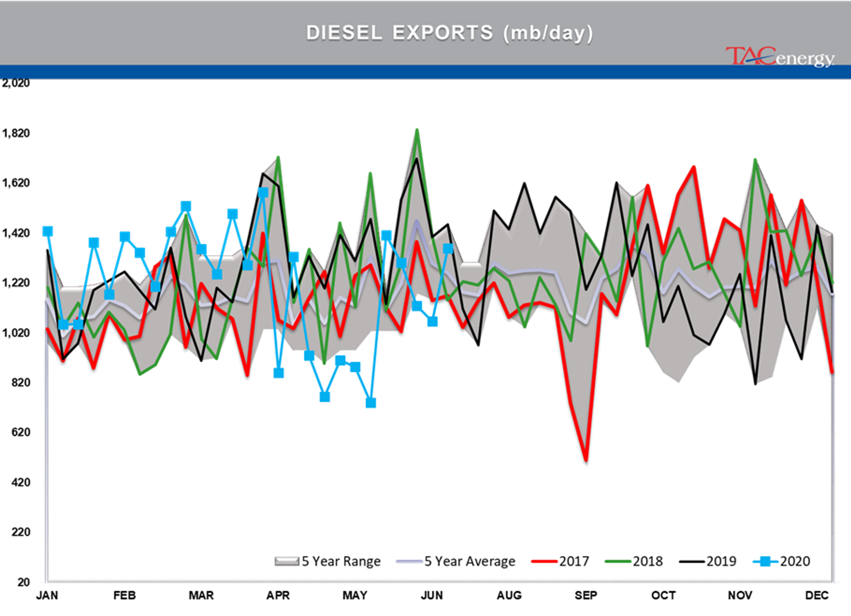The height and width of the screenshot is (616, 851).
Task: Click the first 2020 data marker in January
Action: click(x=48, y=231)
